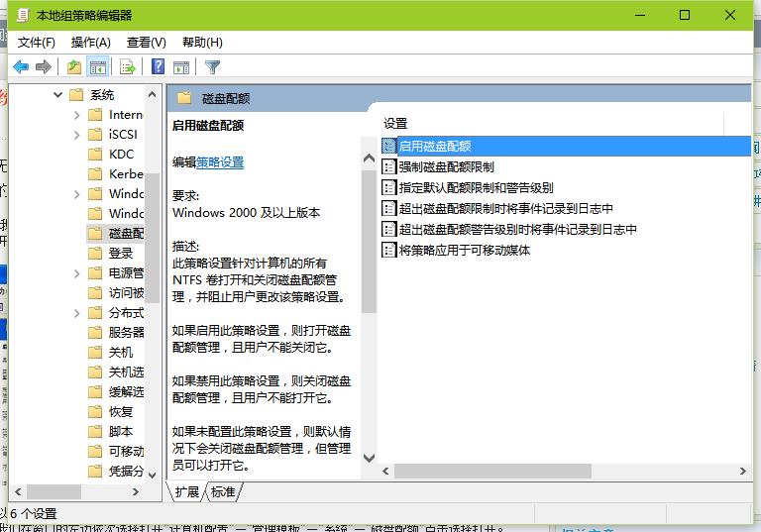Expand the iSCSI tree node
761x532 pixels.
pos(77,135)
